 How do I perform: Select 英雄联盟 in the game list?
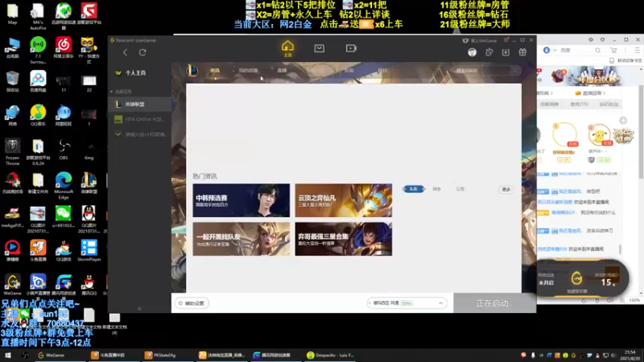pyautogui.click(x=139, y=105)
